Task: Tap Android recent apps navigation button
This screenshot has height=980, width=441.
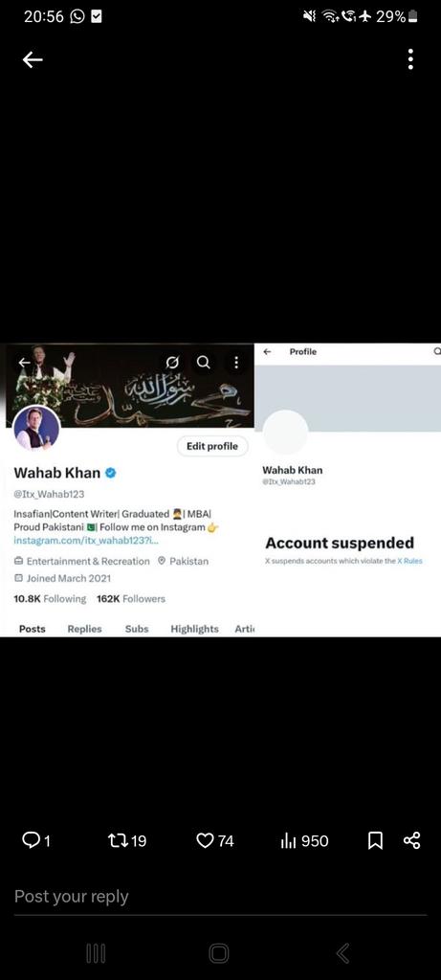Action: pyautogui.click(x=96, y=953)
